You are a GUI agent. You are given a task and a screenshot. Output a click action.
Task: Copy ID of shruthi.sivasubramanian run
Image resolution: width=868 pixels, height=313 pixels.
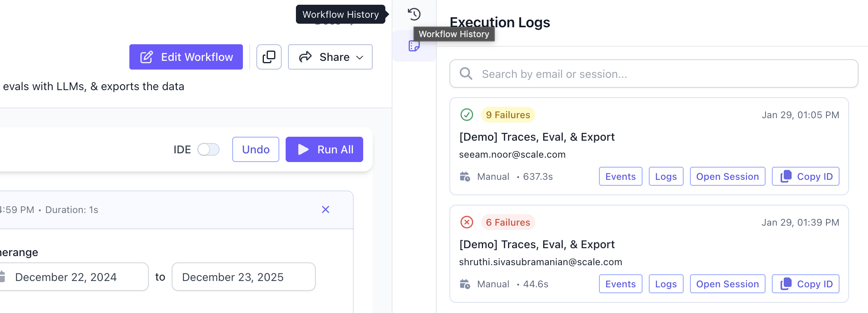pyautogui.click(x=805, y=284)
